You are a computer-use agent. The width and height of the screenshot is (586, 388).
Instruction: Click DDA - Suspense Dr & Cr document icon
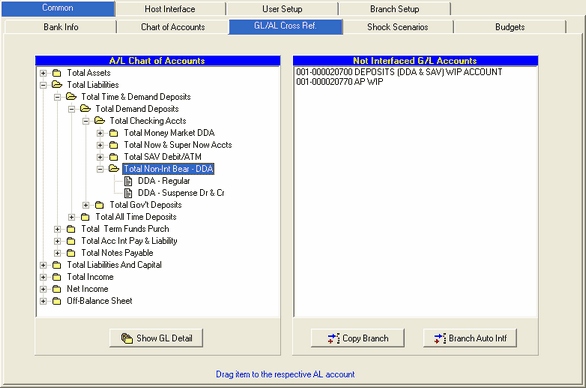pyautogui.click(x=128, y=193)
